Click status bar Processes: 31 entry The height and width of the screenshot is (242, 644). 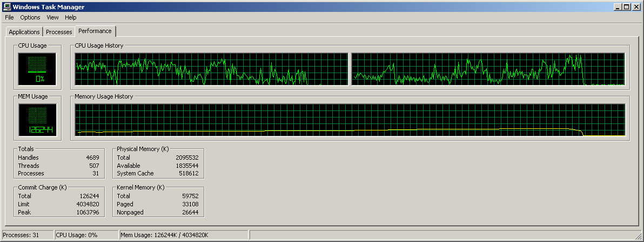point(28,235)
